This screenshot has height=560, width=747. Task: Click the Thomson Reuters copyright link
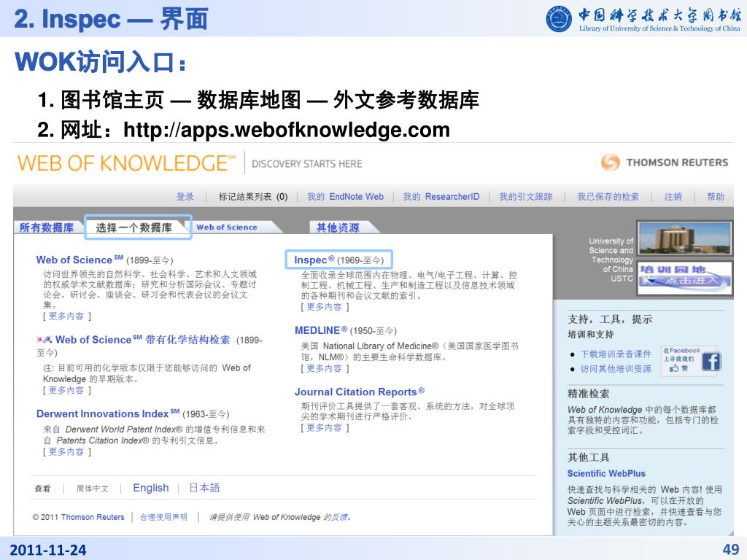click(93, 517)
